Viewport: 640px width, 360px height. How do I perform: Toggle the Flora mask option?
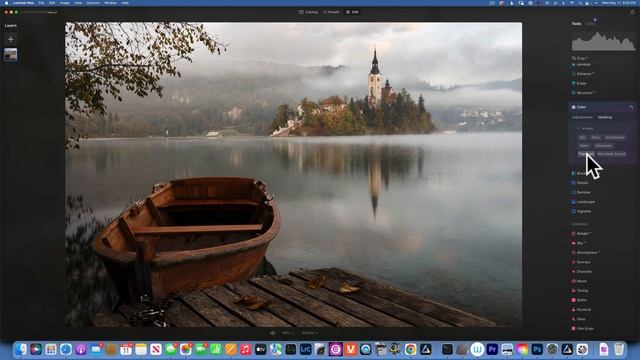tap(596, 138)
